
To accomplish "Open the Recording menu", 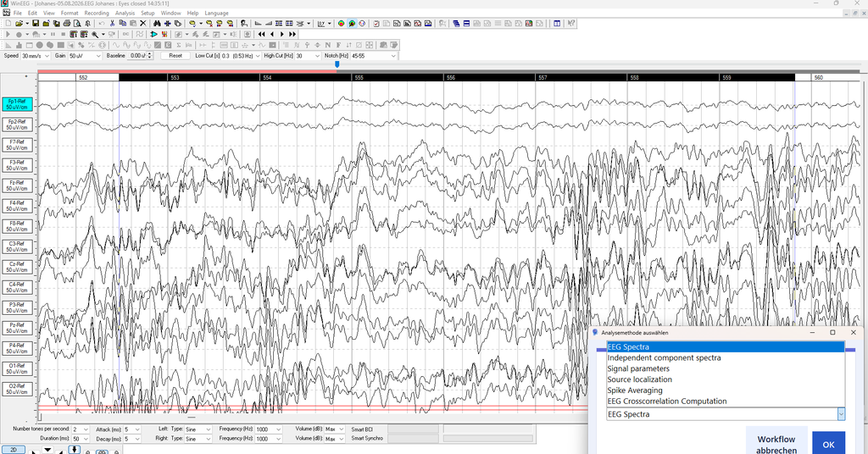I will [97, 13].
